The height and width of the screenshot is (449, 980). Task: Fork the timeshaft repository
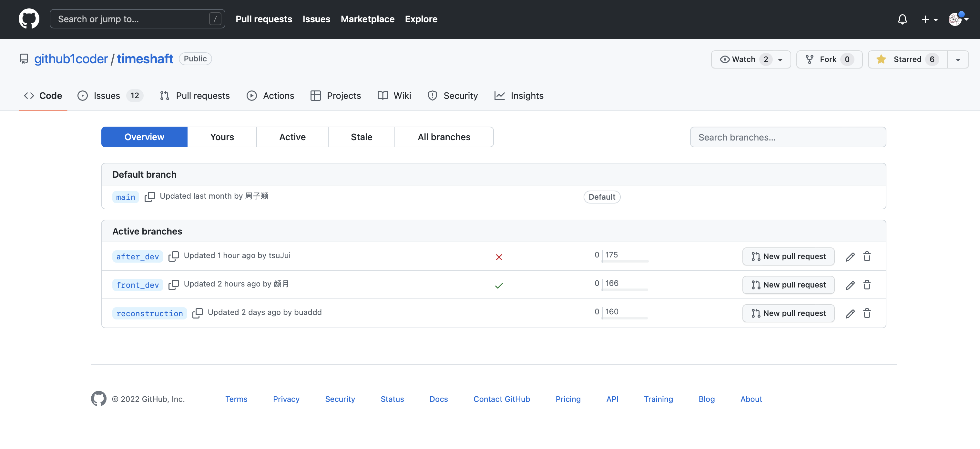(829, 59)
